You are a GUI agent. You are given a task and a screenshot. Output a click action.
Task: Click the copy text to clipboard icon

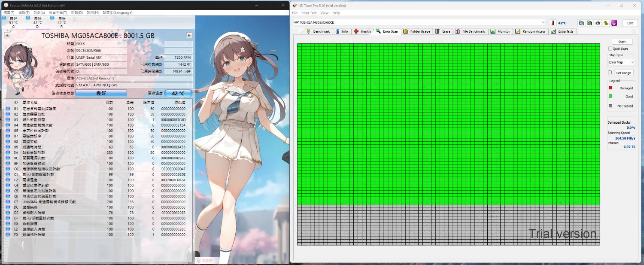(581, 23)
